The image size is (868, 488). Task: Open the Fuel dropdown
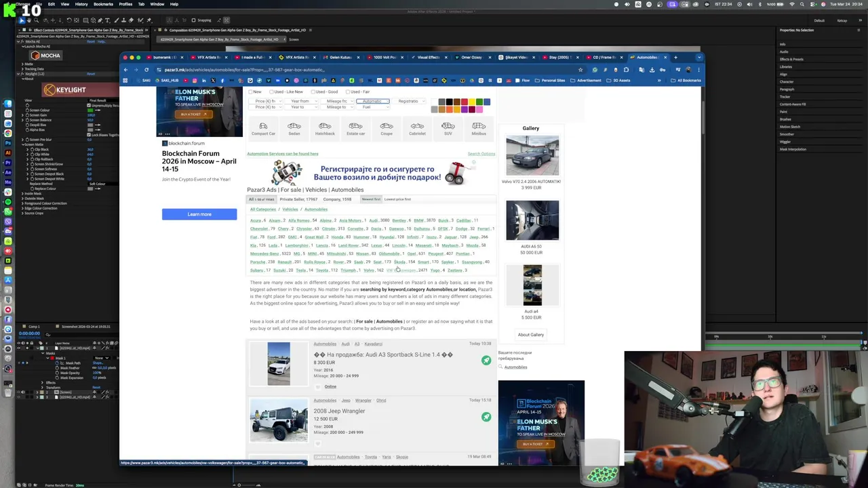click(372, 107)
